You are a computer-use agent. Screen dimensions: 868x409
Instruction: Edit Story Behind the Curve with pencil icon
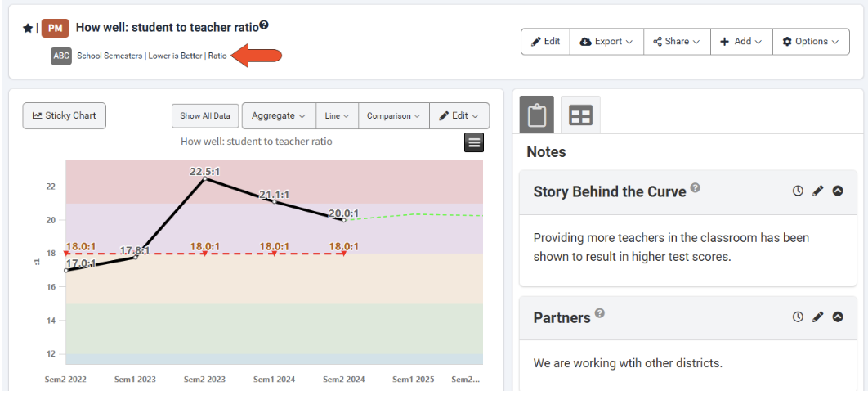[x=817, y=191]
